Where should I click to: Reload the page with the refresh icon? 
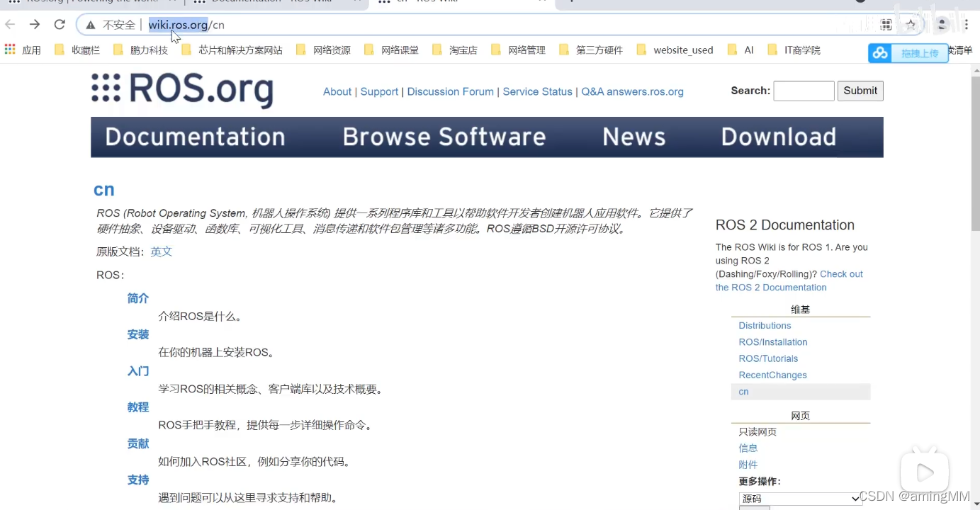pyautogui.click(x=60, y=25)
